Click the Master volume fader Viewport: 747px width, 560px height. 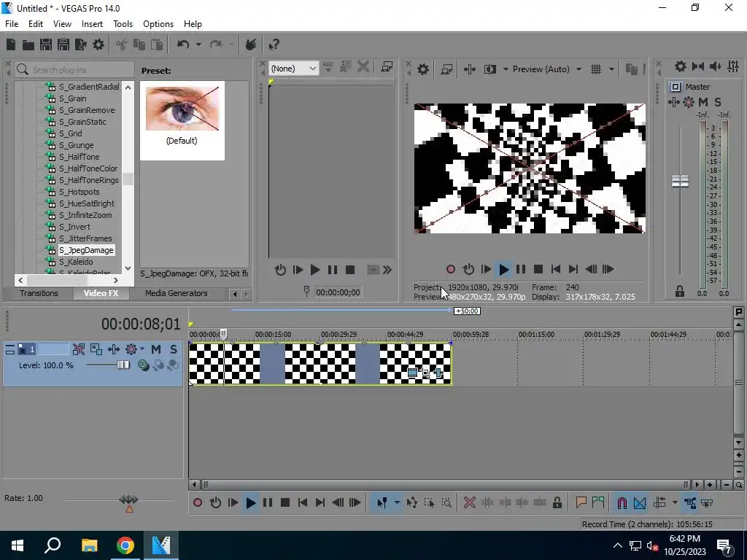tap(680, 181)
